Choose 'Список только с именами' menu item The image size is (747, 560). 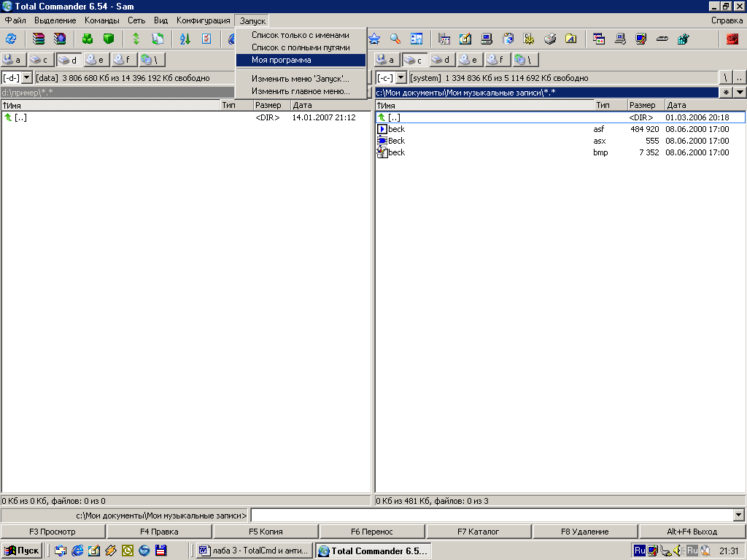click(x=301, y=35)
